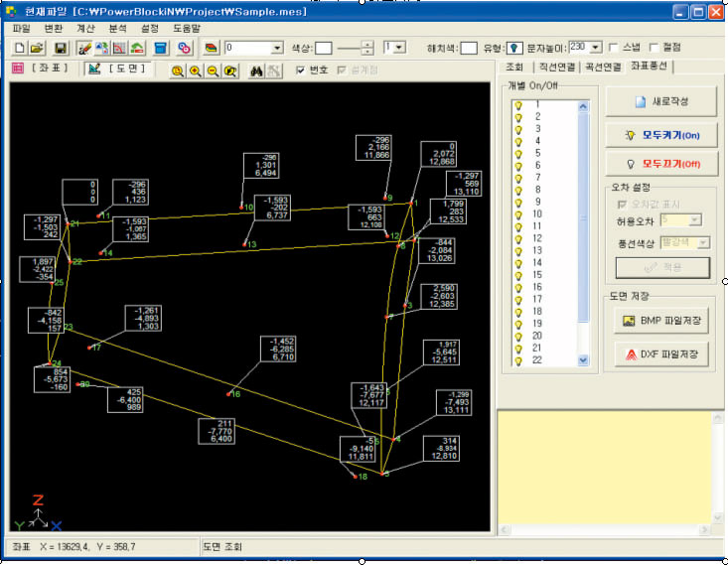Open a file with the folder icon
This screenshot has width=728, height=566.
(x=37, y=48)
